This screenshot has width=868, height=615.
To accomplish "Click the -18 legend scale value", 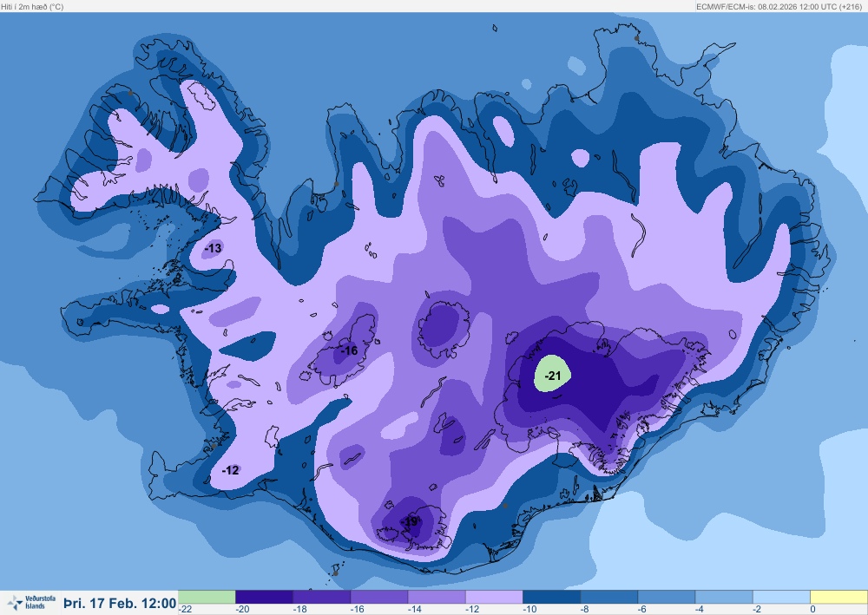I will point(300,610).
